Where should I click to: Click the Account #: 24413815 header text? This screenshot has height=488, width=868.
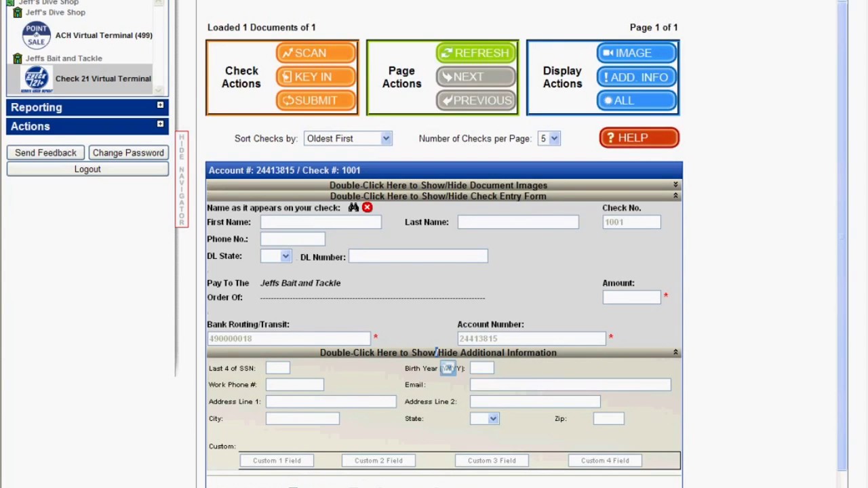[x=284, y=170]
